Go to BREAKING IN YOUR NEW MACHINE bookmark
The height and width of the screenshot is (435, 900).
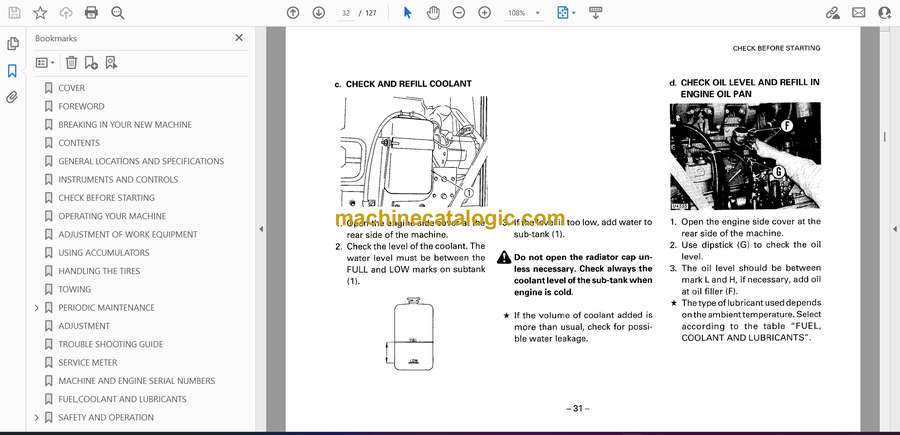125,125
